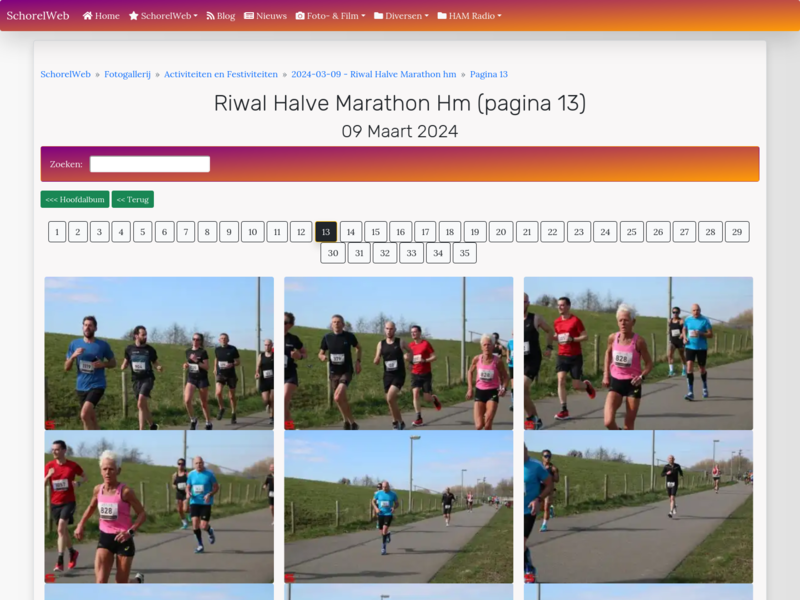Go to gallery page 33
Screen dimensions: 800x600
412,253
